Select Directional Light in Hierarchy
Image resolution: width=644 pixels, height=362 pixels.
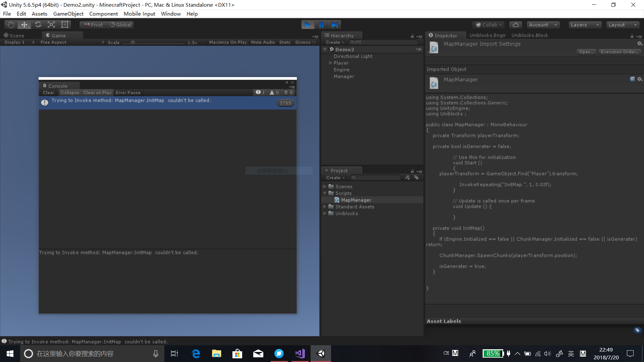(353, 56)
